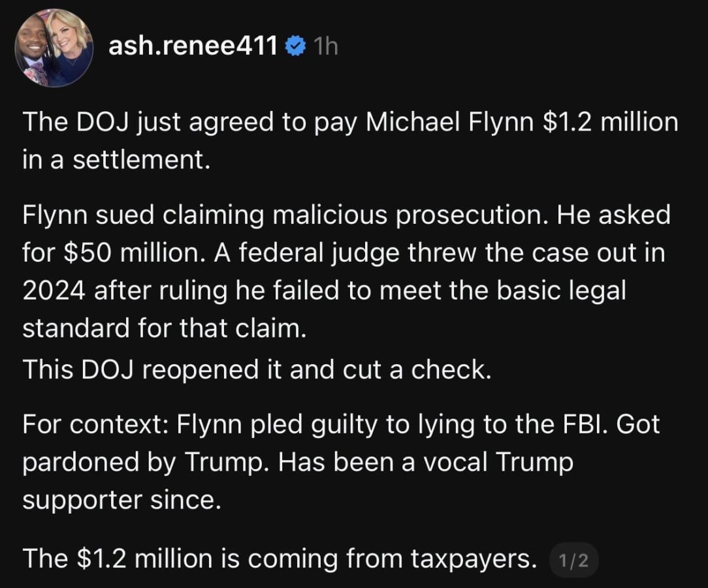The image size is (708, 588).
Task: Click the words "supporter since"
Action: click(119, 500)
